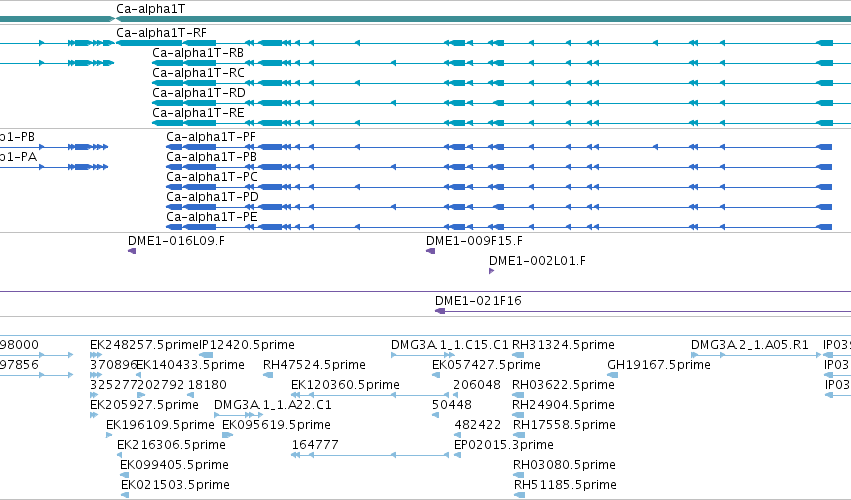This screenshot has height=500, width=851.
Task: Select the EK140433.5prime EST label
Action: [190, 365]
